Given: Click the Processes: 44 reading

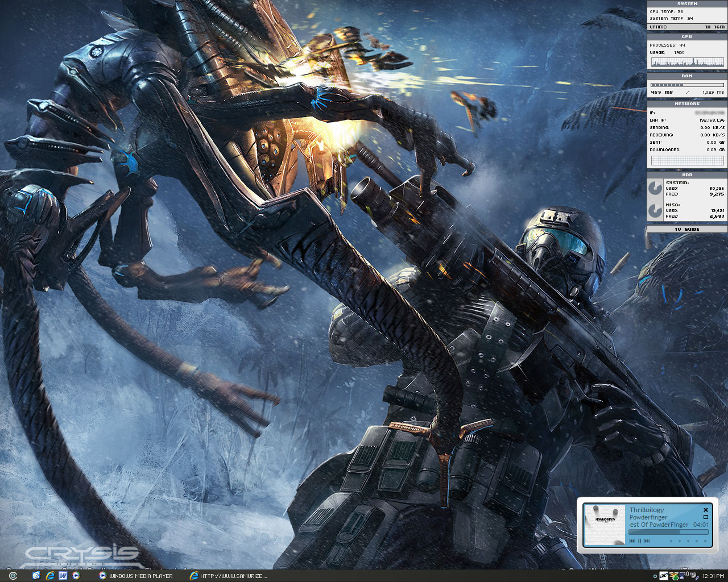Looking at the screenshot, I should point(667,45).
